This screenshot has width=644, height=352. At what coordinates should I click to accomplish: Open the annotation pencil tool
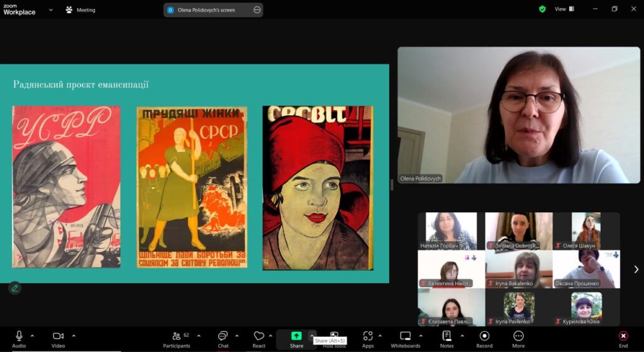pyautogui.click(x=15, y=288)
